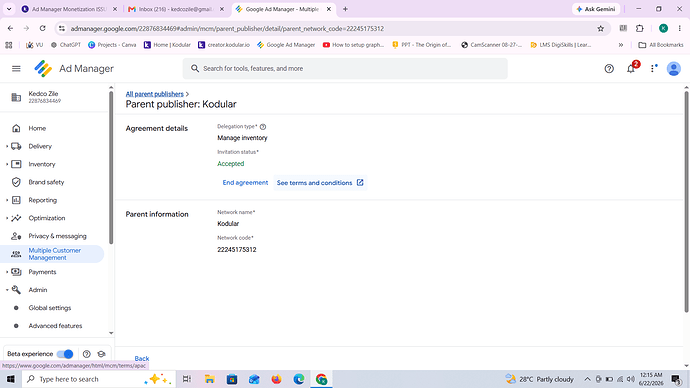The width and height of the screenshot is (690, 388).
Task: Switch to the Inbox Gmail browser tab
Action: click(175, 9)
